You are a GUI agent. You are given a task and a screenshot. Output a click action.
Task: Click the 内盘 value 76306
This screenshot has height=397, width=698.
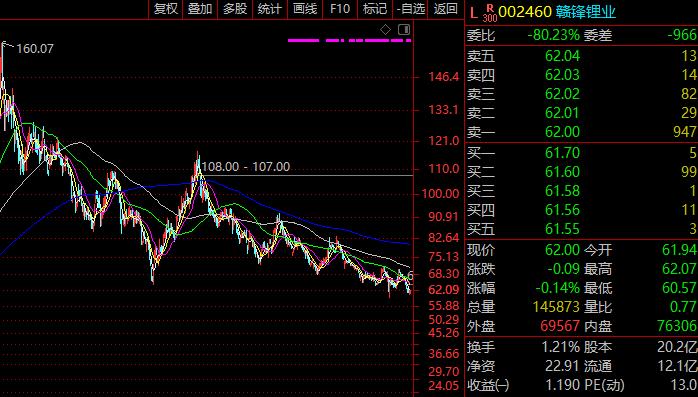[677, 326]
